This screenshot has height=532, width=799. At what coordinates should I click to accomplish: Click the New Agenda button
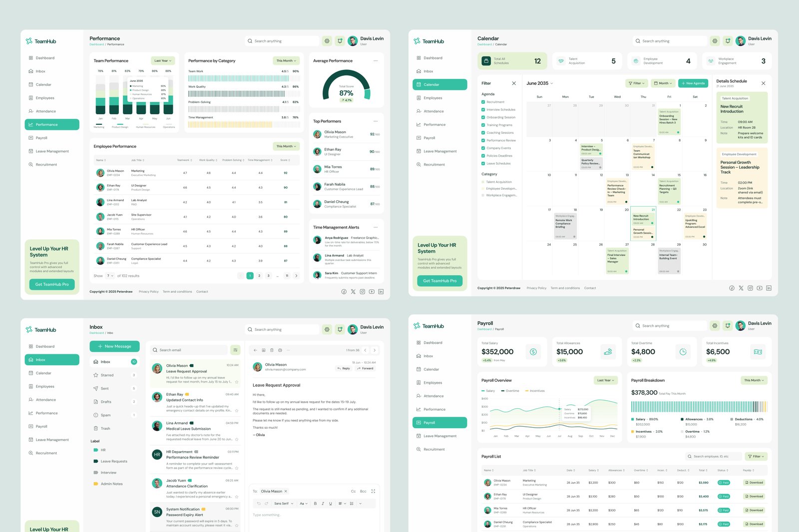coord(693,83)
